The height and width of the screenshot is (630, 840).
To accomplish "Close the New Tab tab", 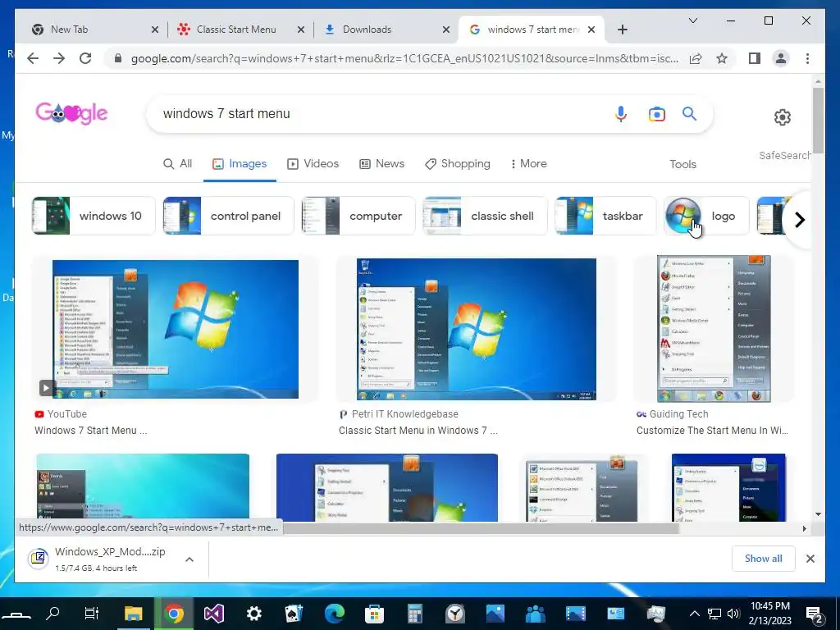I will (x=155, y=30).
